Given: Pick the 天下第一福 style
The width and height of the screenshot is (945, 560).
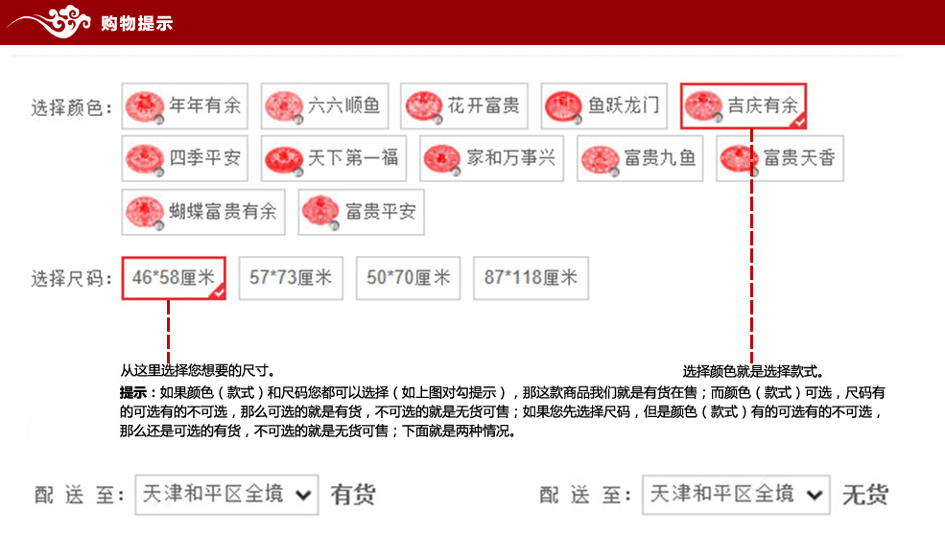Looking at the screenshot, I should pos(333,158).
